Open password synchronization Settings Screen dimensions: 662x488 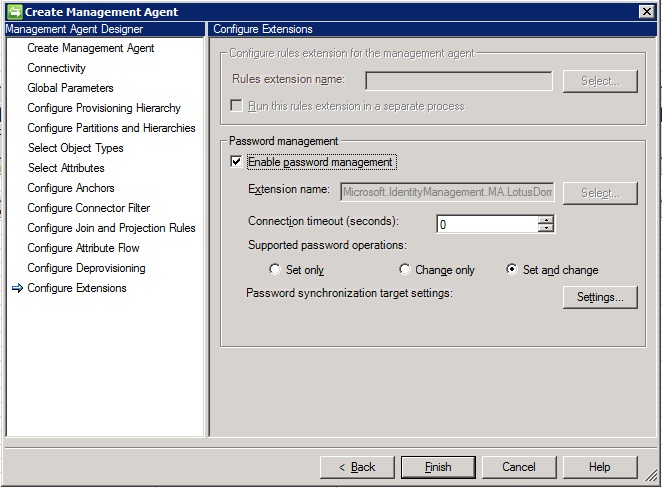pos(600,297)
